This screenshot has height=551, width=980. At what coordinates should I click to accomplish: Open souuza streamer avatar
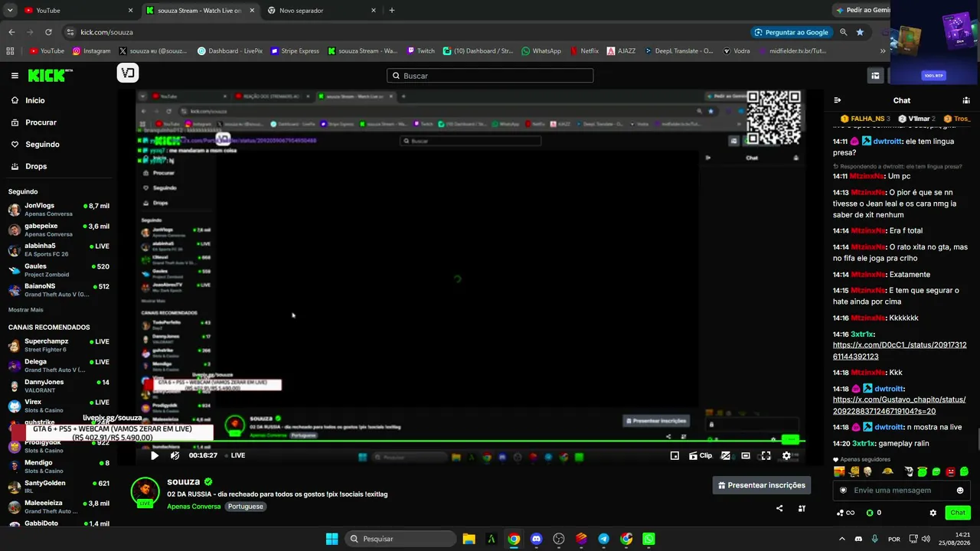pos(145,492)
